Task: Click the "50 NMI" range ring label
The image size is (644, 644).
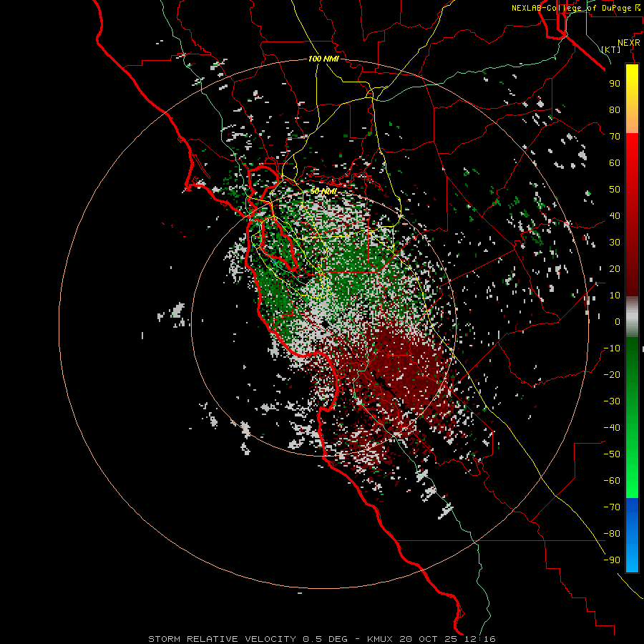Action: pyautogui.click(x=323, y=191)
